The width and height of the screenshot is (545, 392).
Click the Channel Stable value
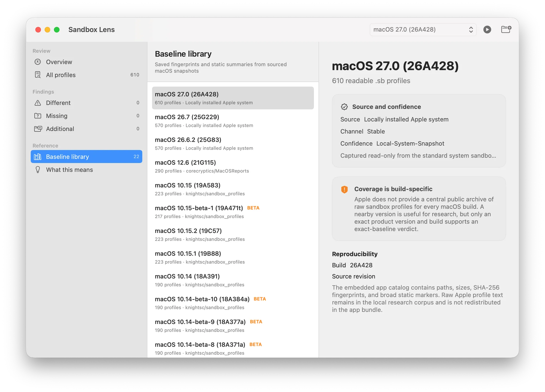[376, 131]
